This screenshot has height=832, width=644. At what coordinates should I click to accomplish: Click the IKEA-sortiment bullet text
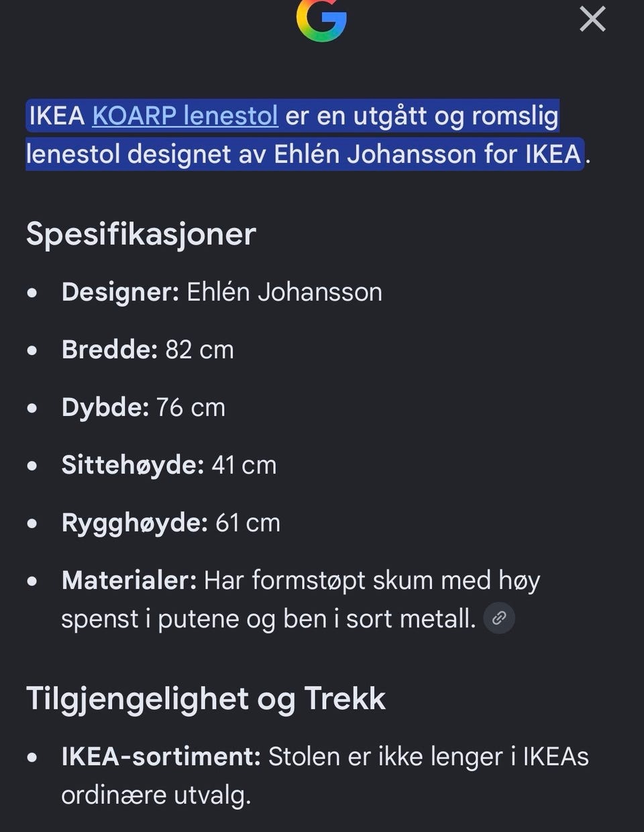point(325,775)
